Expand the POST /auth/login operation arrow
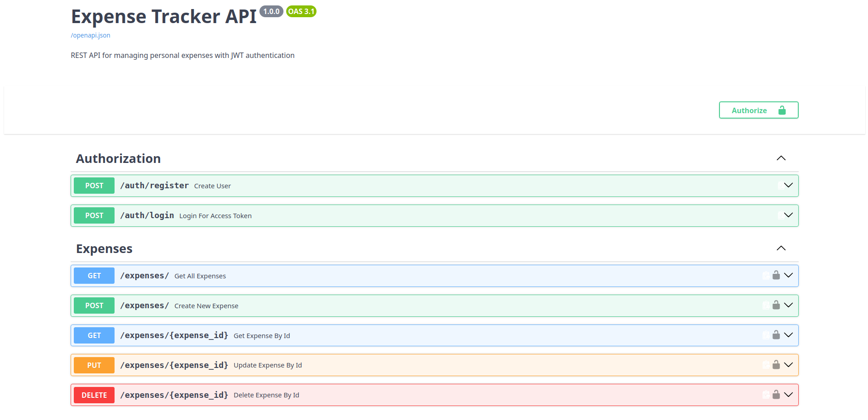 tap(788, 215)
